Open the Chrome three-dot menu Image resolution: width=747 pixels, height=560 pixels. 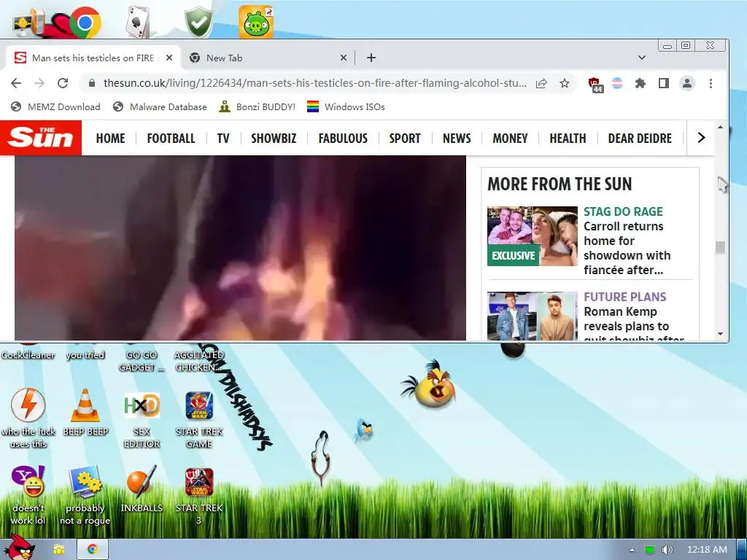(x=711, y=83)
